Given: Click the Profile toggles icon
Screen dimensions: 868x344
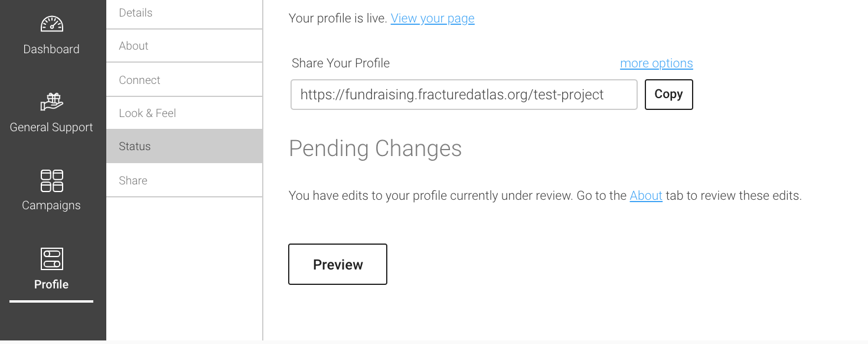Looking at the screenshot, I should click(x=51, y=259).
